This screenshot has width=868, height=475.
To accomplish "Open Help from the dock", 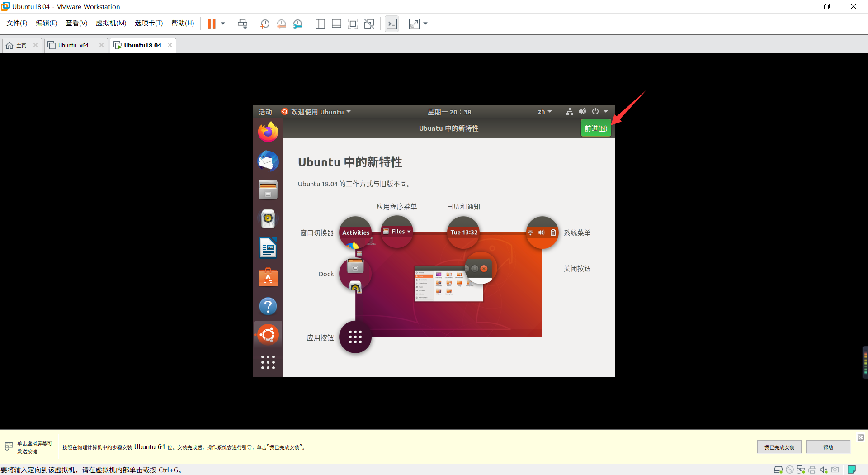I will [x=268, y=306].
